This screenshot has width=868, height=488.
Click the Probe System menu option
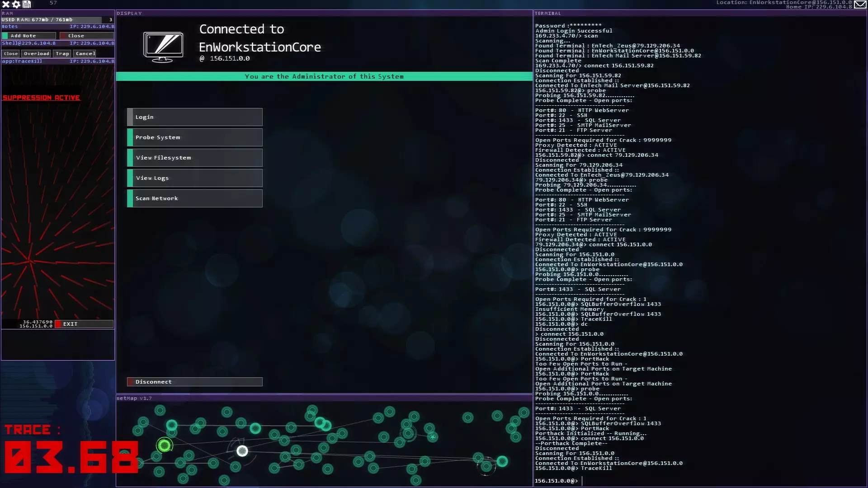194,137
